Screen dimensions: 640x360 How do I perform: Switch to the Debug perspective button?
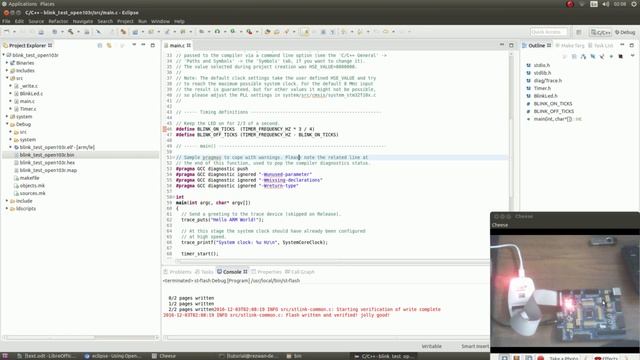(x=625, y=32)
